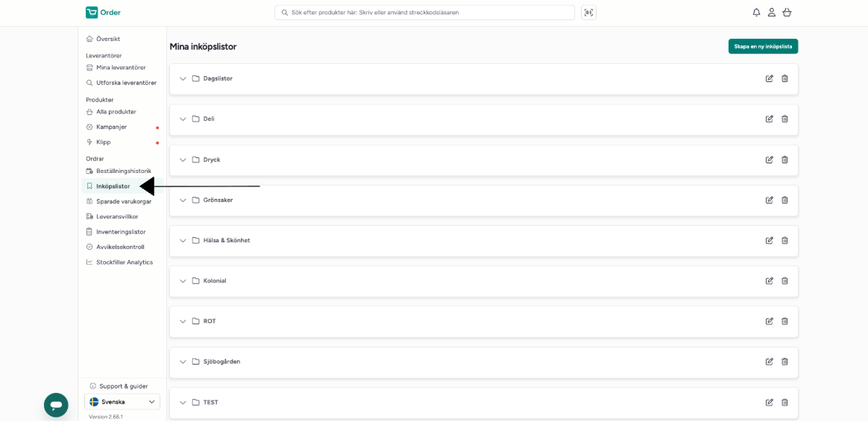The width and height of the screenshot is (868, 422).
Task: Delete the Deli folder
Action: (x=784, y=119)
